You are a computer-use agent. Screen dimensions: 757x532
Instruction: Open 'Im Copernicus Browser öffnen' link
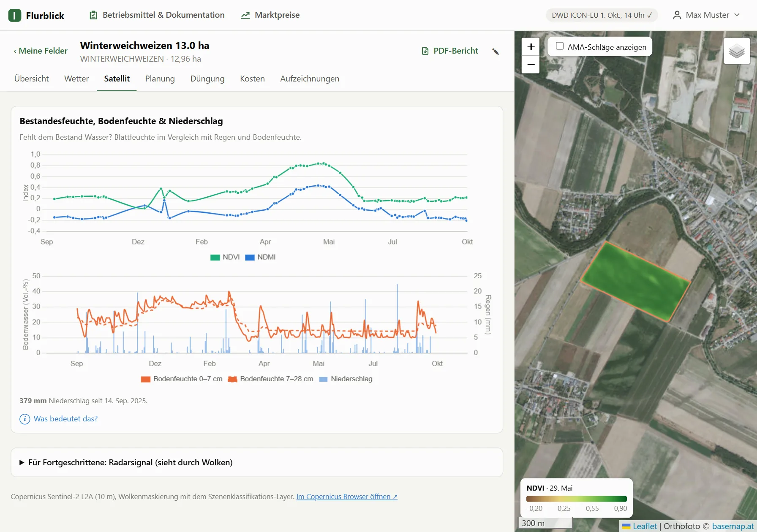pyautogui.click(x=347, y=497)
